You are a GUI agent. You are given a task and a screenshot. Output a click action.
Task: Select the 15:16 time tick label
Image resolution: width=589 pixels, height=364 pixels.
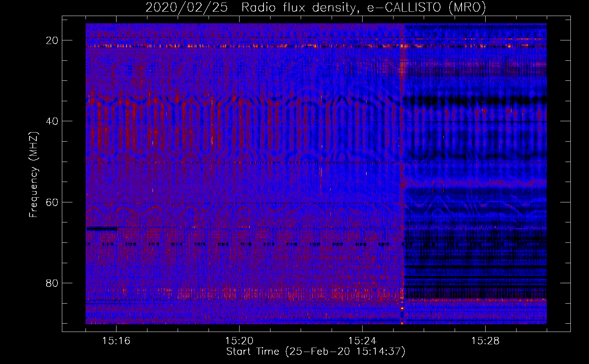pyautogui.click(x=116, y=341)
